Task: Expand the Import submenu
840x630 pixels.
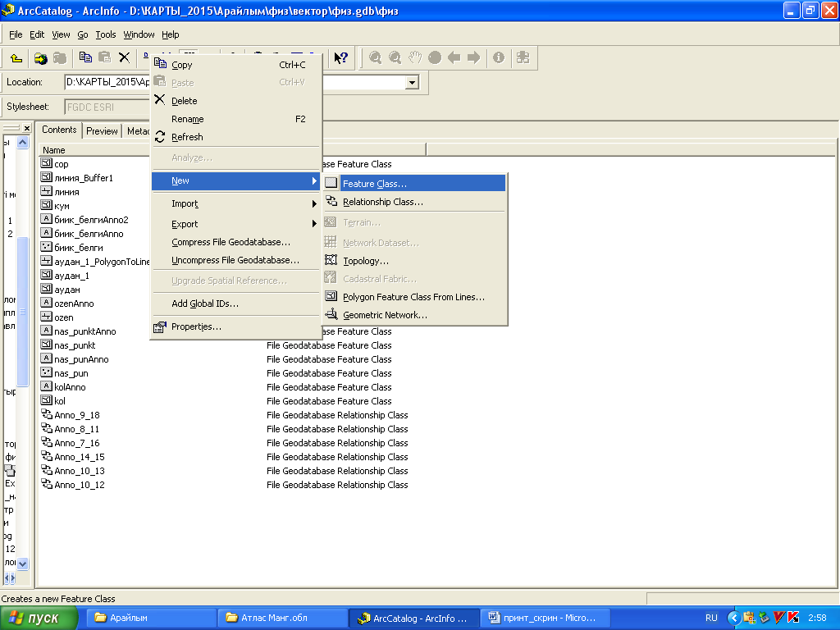Action: point(235,203)
